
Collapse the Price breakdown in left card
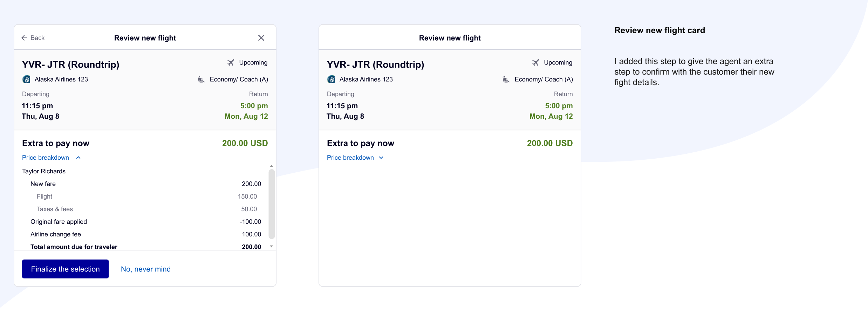point(52,158)
